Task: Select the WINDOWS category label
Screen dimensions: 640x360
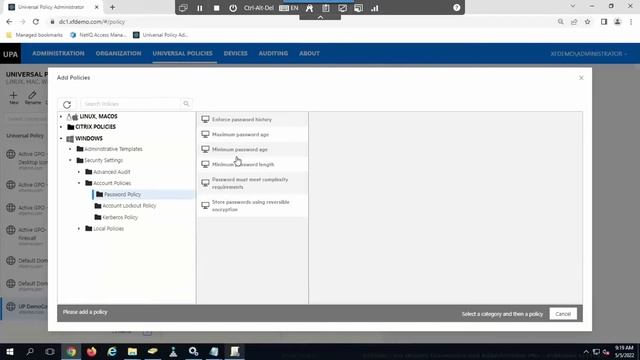Action: 89,139
